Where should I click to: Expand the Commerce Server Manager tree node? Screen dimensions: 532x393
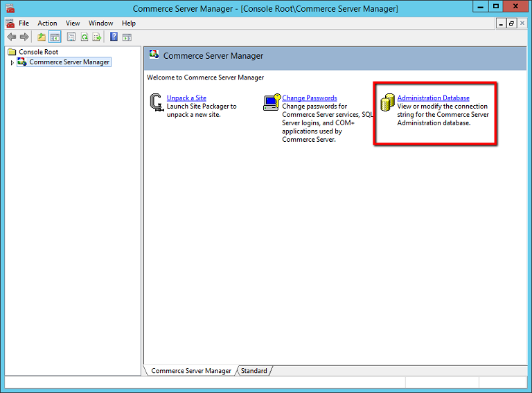pyautogui.click(x=12, y=62)
